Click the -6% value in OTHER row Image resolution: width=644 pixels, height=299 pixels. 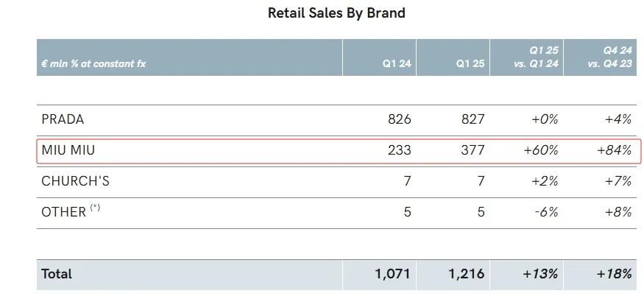pos(545,212)
